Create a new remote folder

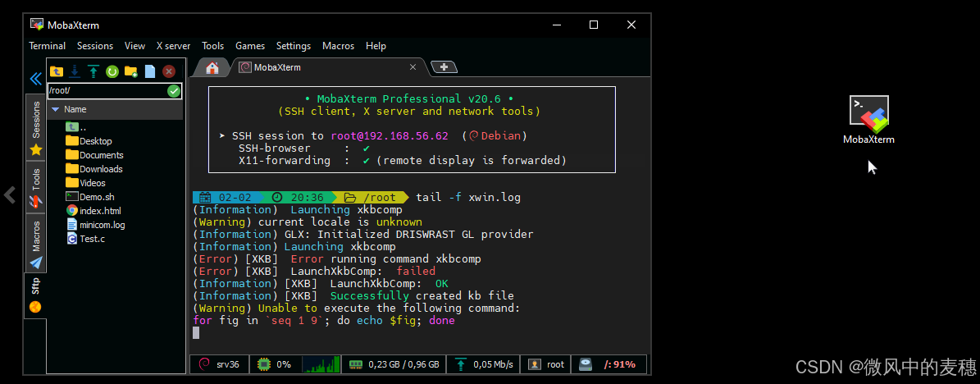130,71
